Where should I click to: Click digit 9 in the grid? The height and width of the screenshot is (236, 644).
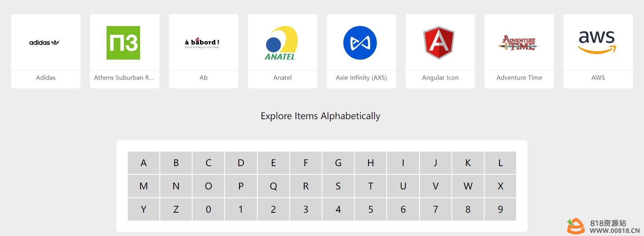(x=500, y=209)
